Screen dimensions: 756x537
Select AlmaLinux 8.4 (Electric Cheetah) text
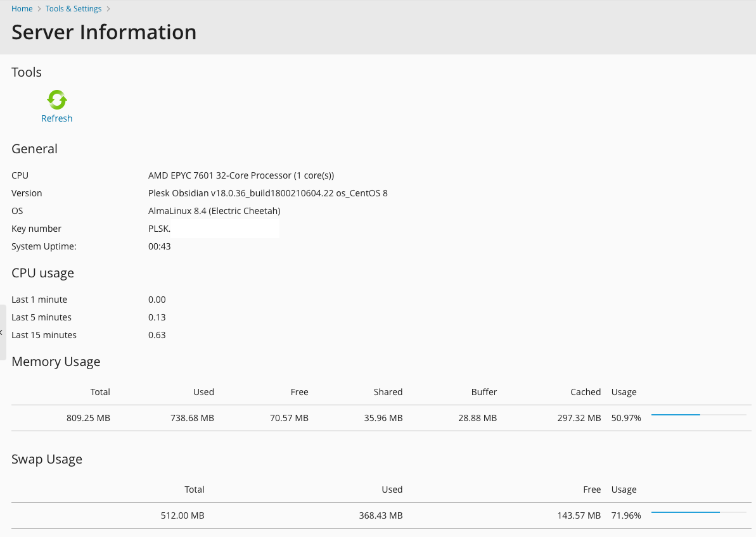point(214,211)
